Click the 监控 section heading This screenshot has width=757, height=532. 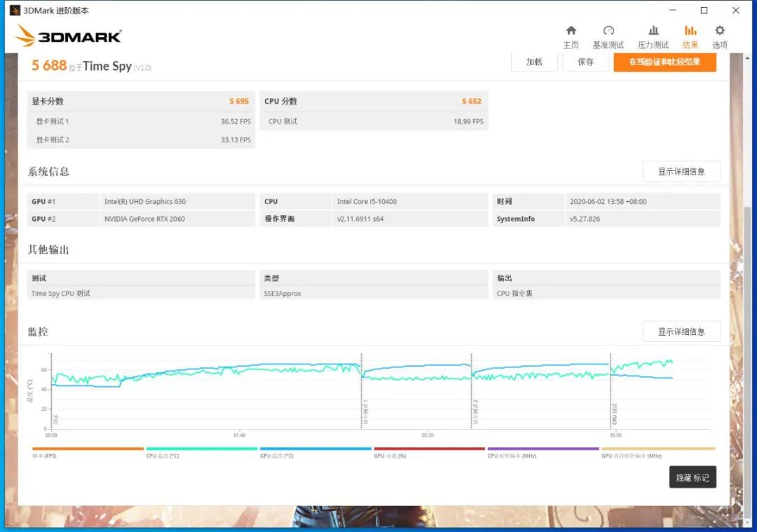coord(38,332)
